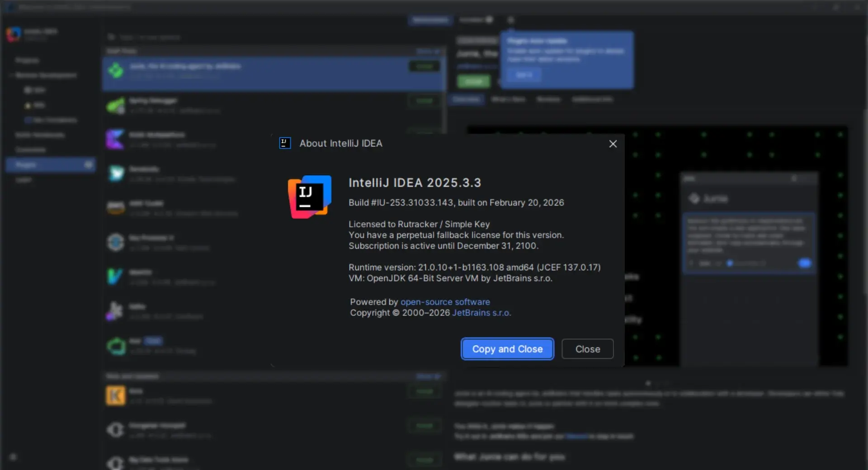This screenshot has width=868, height=470.
Task: Click the orange AWS plugin icon
Action: coord(116,208)
